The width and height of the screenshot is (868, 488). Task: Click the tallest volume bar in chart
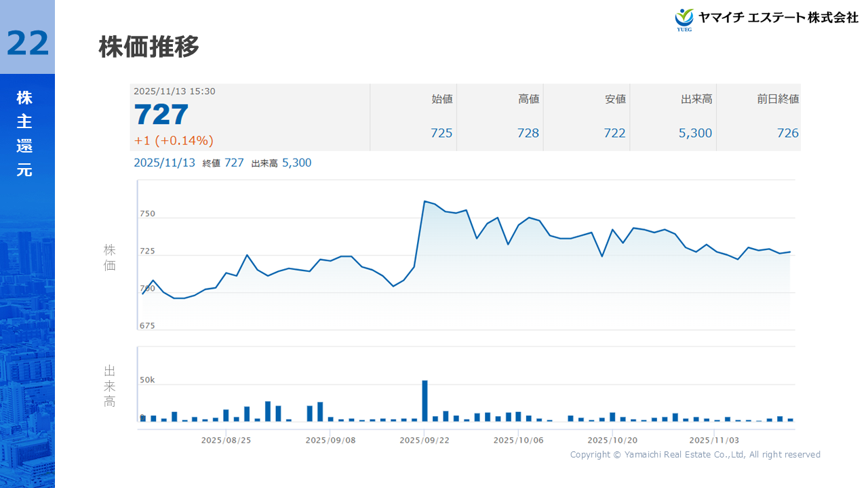(x=425, y=401)
